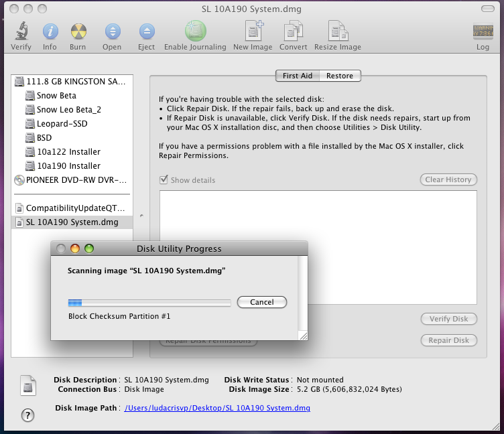Click the help question mark button
The height and width of the screenshot is (434, 504).
[28, 415]
